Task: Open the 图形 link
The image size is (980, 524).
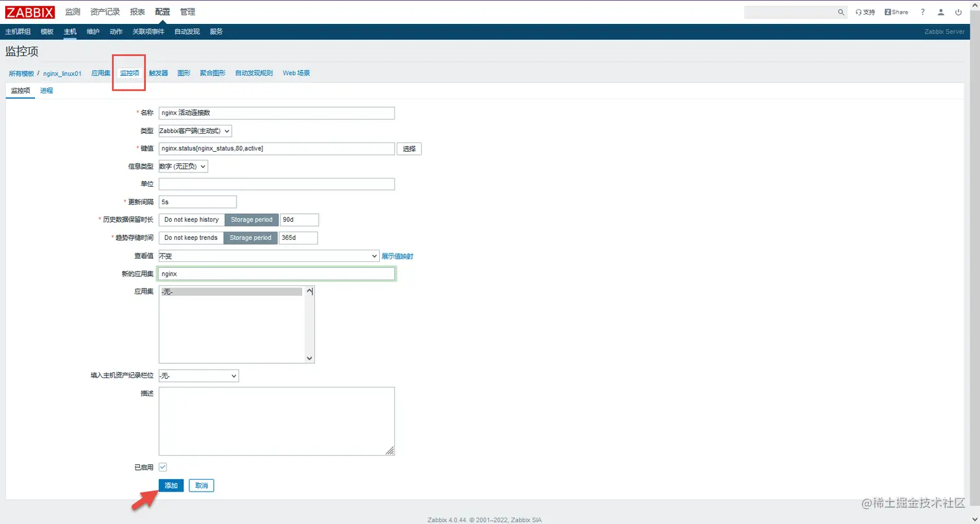Action: [184, 73]
